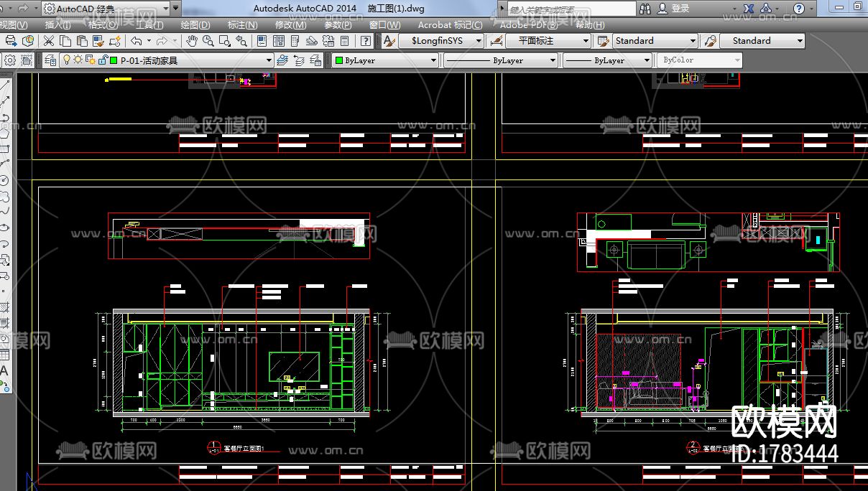
Task: Open the Undo history dropdown arrow
Action: (149, 41)
